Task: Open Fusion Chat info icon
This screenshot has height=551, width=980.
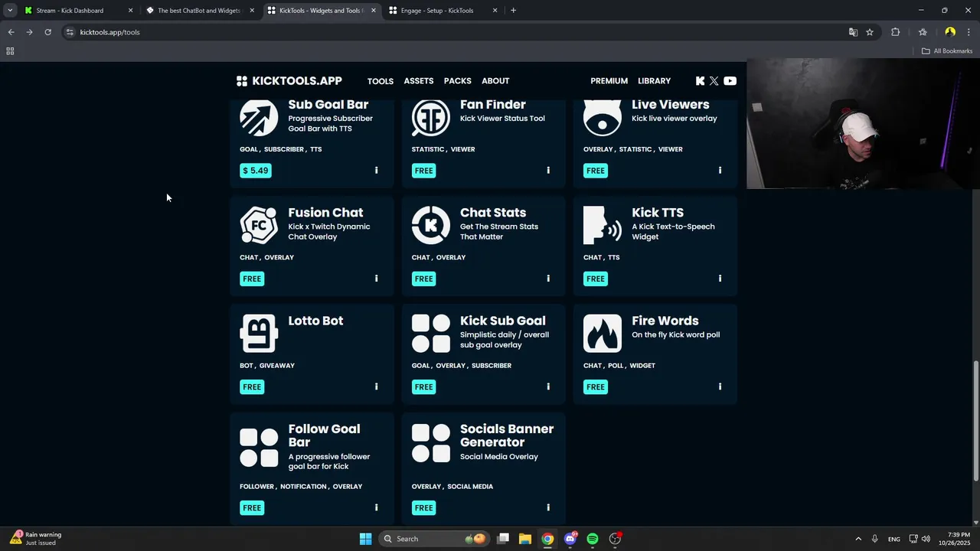Action: pos(376,279)
